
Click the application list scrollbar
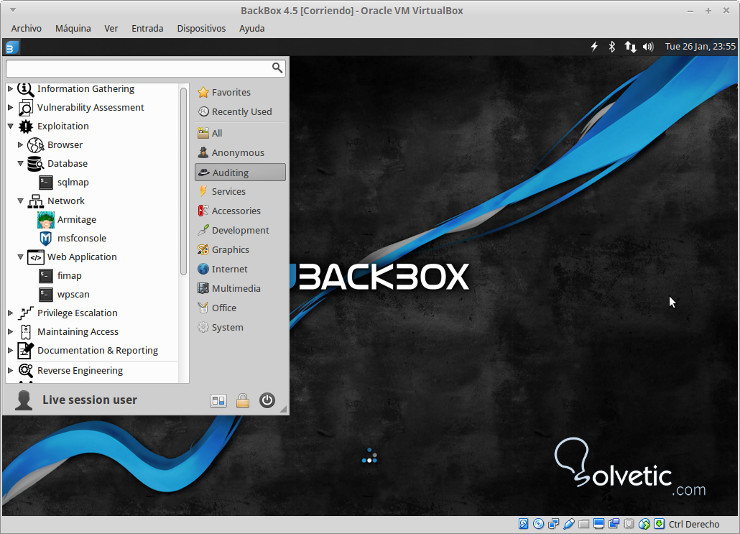point(184,182)
